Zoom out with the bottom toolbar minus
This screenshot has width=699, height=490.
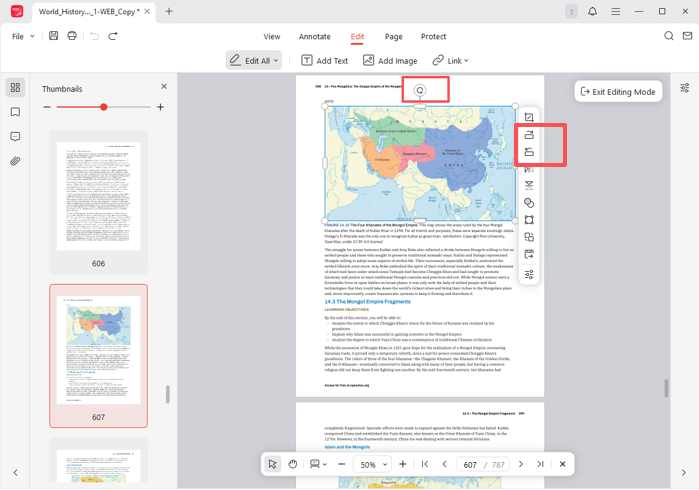(341, 464)
